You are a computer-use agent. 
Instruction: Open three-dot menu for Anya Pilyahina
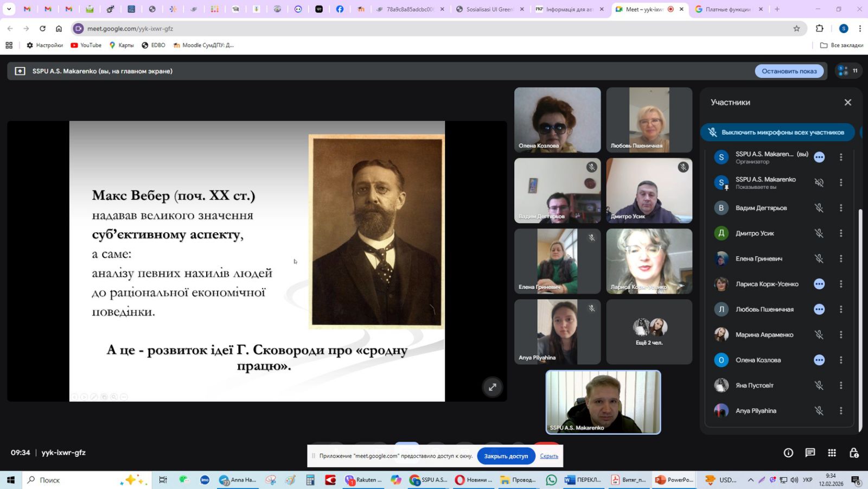(841, 411)
